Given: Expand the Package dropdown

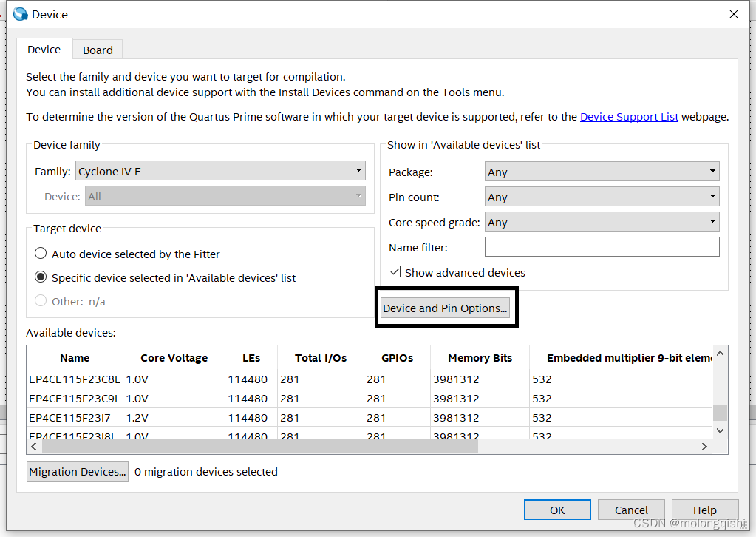Looking at the screenshot, I should point(602,172).
